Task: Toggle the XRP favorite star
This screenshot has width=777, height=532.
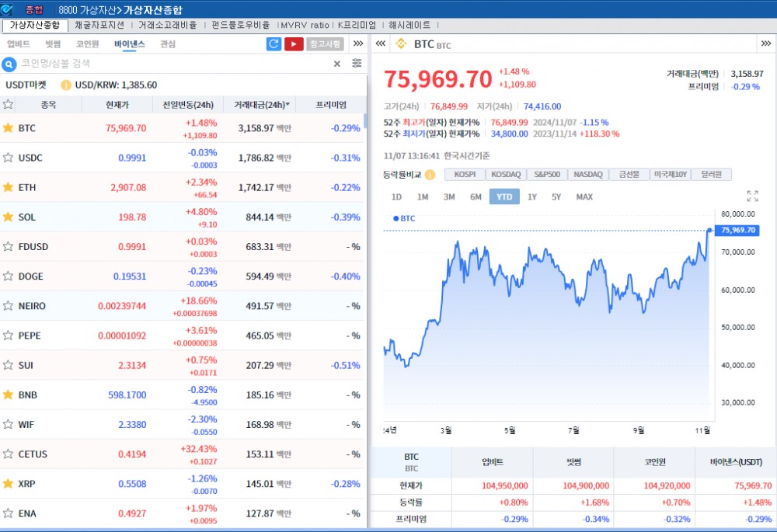Action: (9, 483)
